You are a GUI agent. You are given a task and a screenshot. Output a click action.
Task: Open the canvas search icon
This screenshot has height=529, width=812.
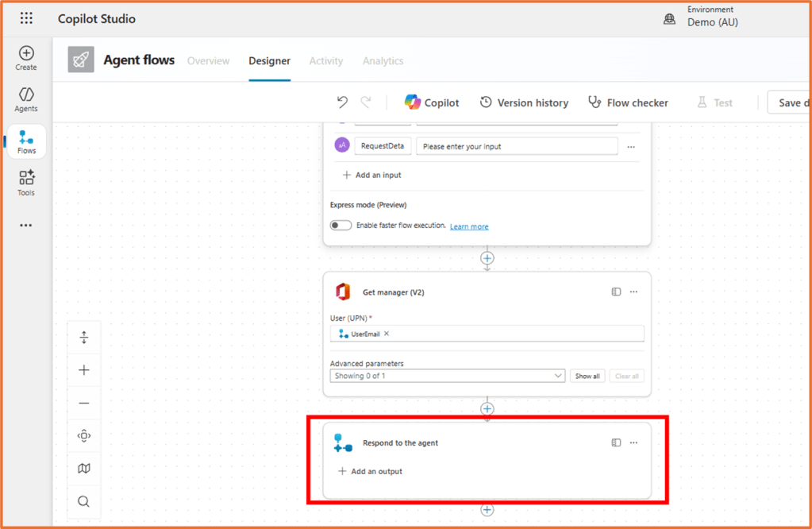[83, 501]
